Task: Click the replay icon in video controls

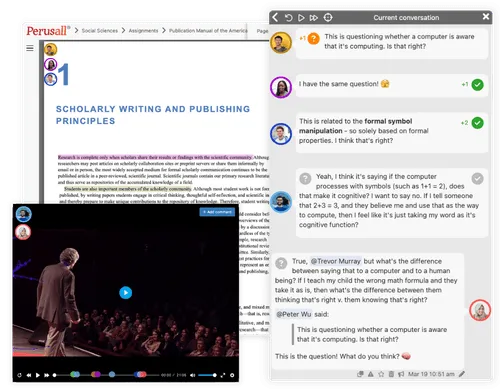Action: point(19,375)
